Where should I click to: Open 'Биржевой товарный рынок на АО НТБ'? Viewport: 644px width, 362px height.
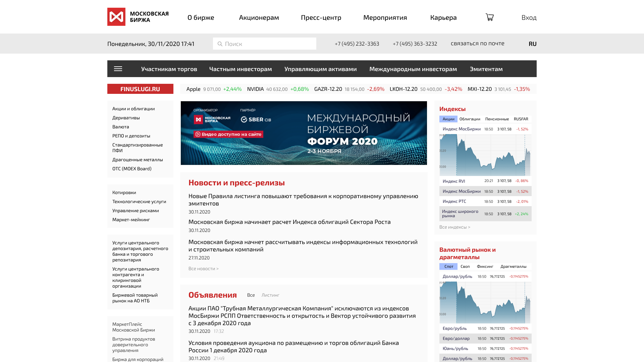pyautogui.click(x=135, y=298)
